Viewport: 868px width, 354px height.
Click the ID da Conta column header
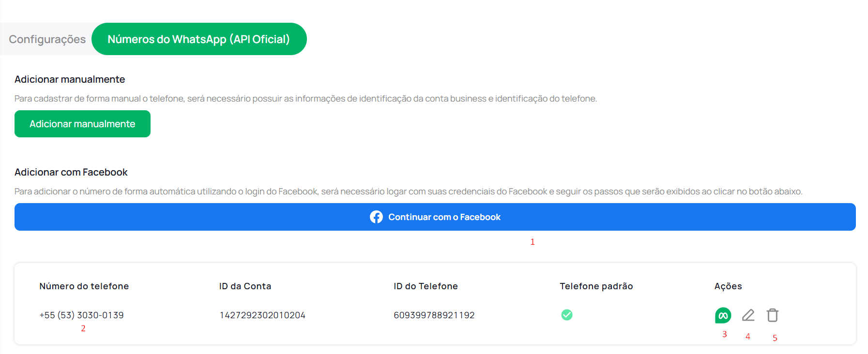tap(245, 286)
